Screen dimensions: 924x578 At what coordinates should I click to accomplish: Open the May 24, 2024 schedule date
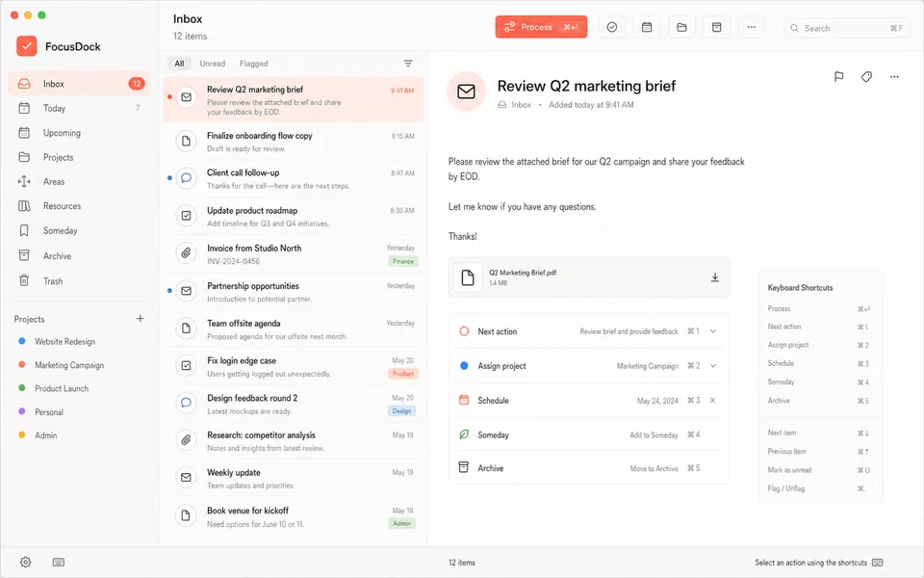pyautogui.click(x=657, y=401)
